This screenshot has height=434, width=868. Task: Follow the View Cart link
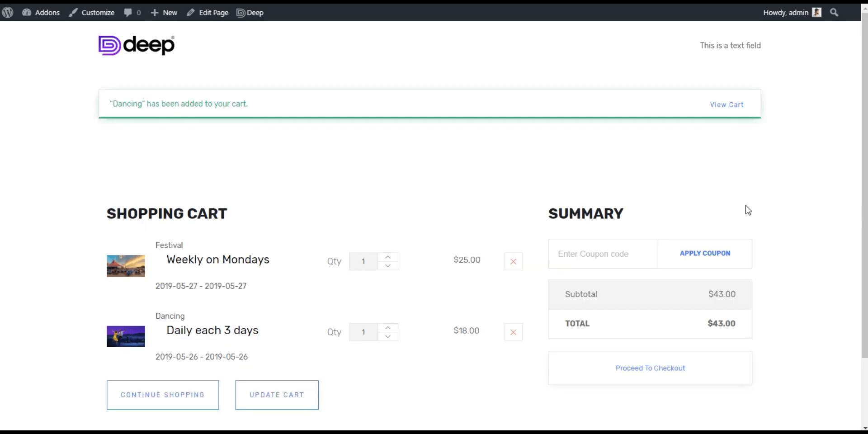pos(726,104)
